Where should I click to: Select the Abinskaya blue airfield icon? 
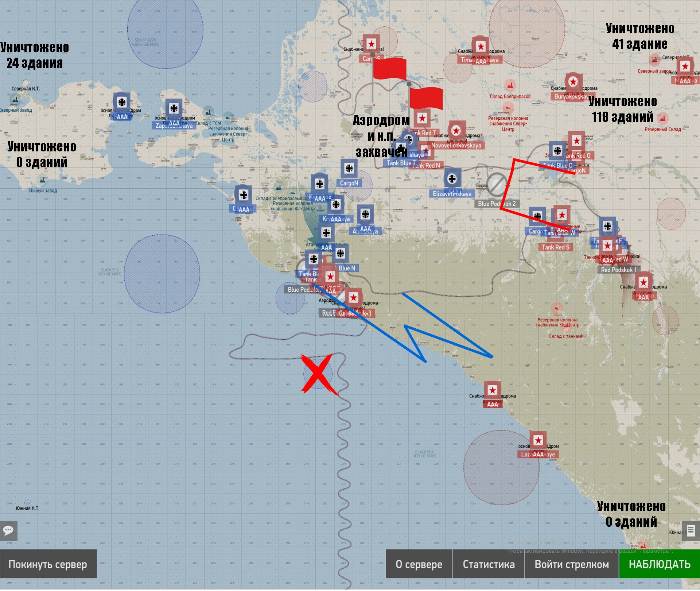pos(365,215)
